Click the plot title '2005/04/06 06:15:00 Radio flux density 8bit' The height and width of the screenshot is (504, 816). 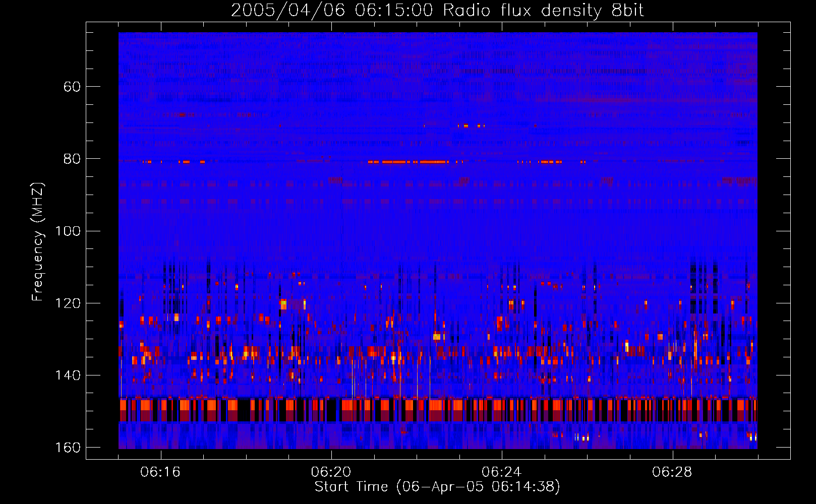tap(437, 11)
